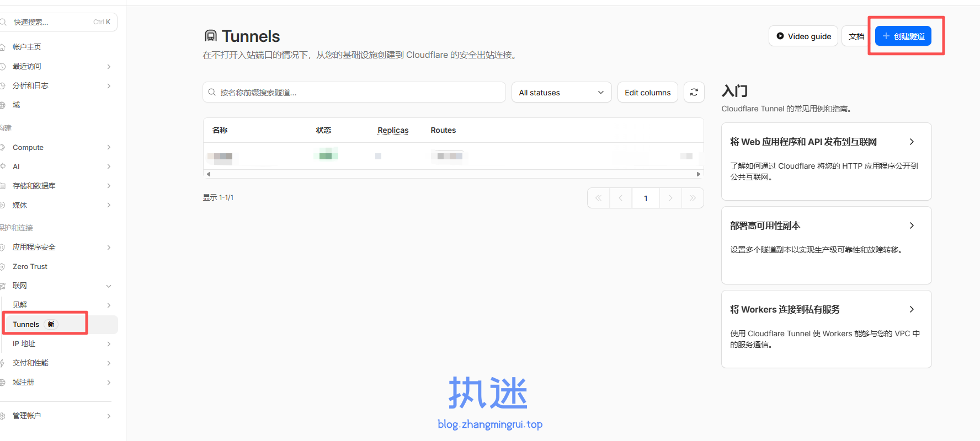
Task: Click the next page arrow in pagination
Action: pyautogui.click(x=670, y=198)
